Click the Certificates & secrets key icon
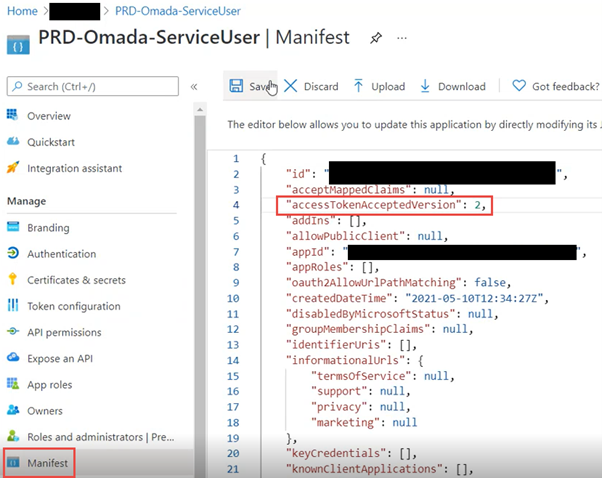Screen dimensions: 602x478 click(13, 279)
